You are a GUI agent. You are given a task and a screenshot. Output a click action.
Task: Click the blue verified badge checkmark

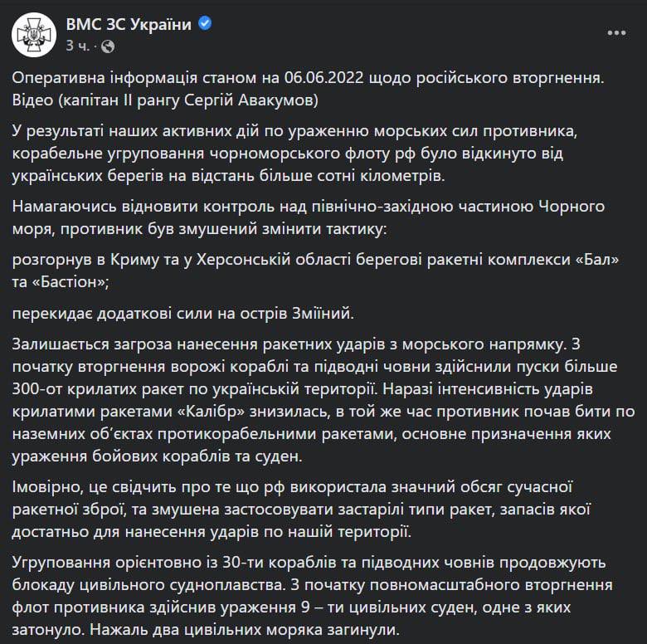coord(205,24)
